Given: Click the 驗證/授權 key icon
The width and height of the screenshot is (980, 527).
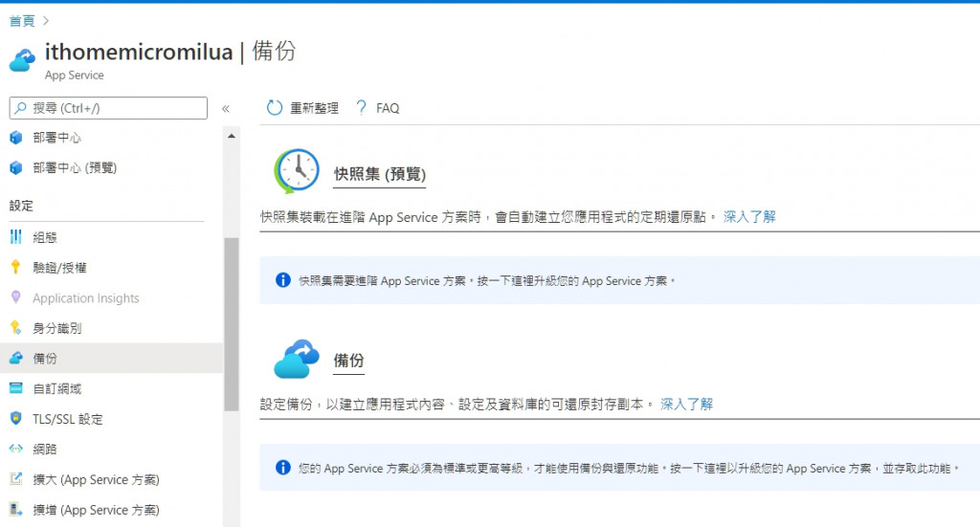Looking at the screenshot, I should coord(16,267).
